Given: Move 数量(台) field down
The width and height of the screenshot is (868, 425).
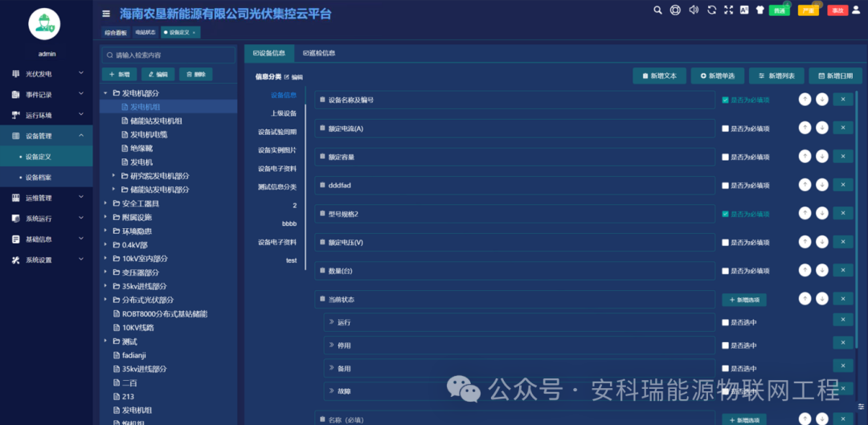Looking at the screenshot, I should (x=822, y=271).
